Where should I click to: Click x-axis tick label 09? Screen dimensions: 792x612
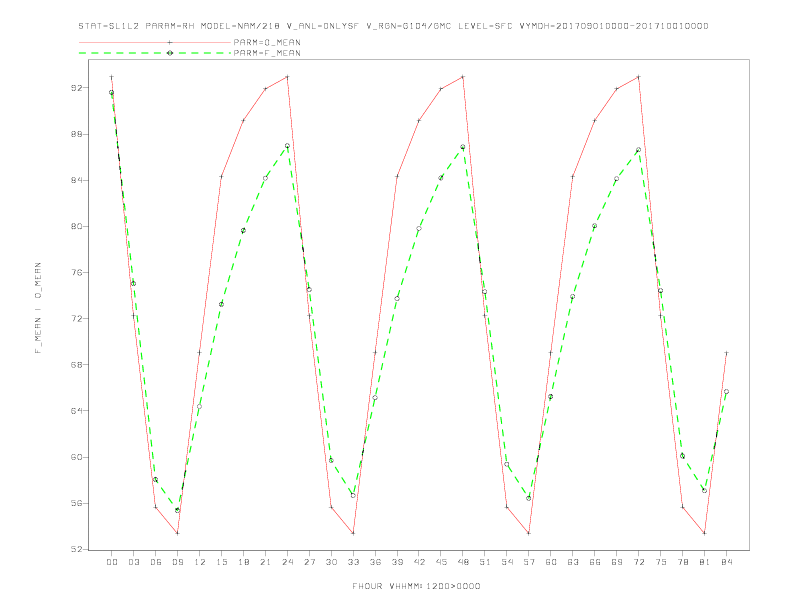click(x=178, y=562)
